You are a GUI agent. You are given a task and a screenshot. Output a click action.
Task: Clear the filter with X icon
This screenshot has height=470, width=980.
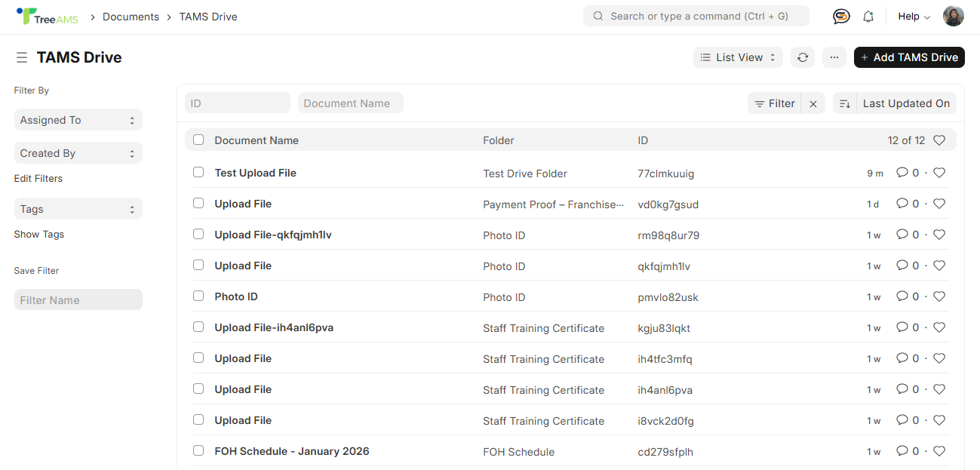813,104
